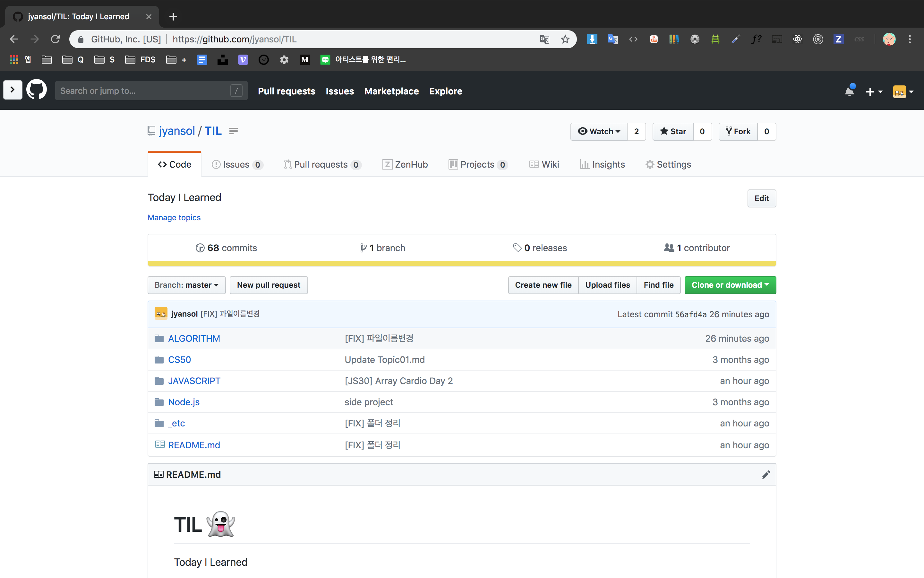Open global Pull requests in the header
Viewport: 924px width, 578px height.
pyautogui.click(x=287, y=91)
